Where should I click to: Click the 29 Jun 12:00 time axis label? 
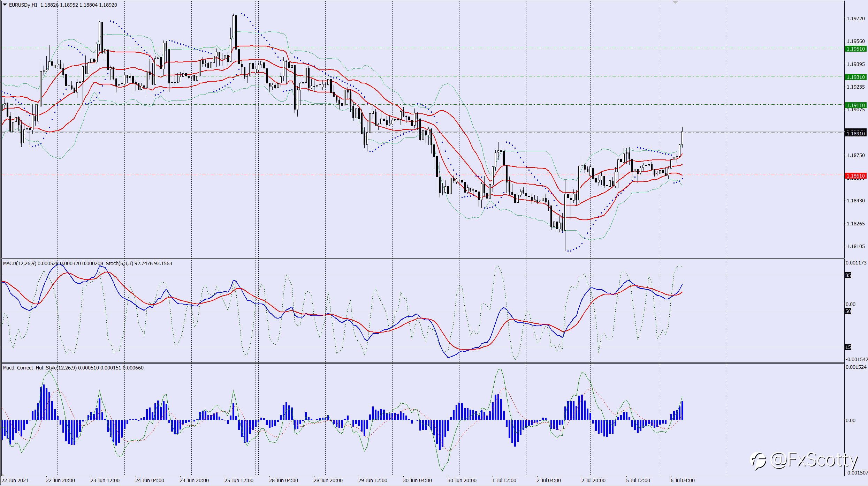pos(373,480)
